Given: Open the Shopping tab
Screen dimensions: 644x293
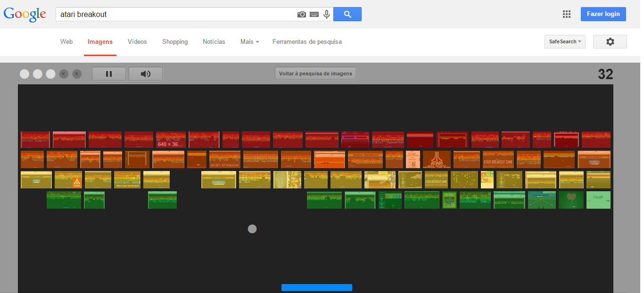Looking at the screenshot, I should tap(175, 41).
